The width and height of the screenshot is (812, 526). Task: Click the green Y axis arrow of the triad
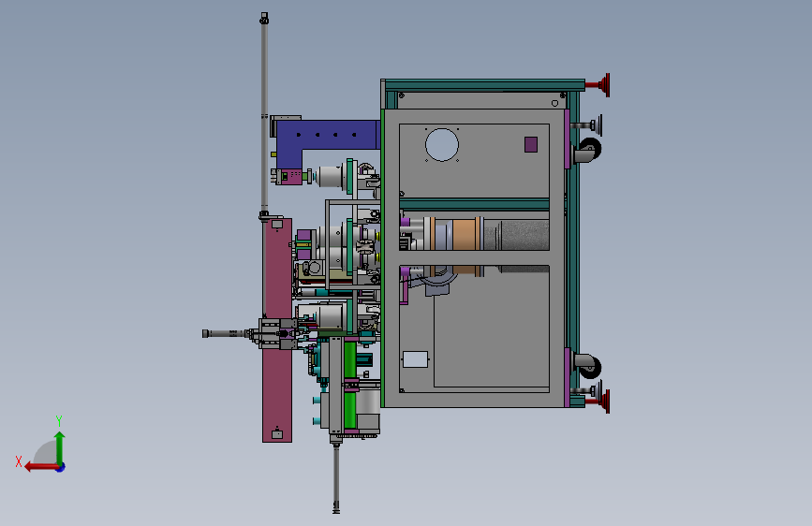pyautogui.click(x=60, y=447)
